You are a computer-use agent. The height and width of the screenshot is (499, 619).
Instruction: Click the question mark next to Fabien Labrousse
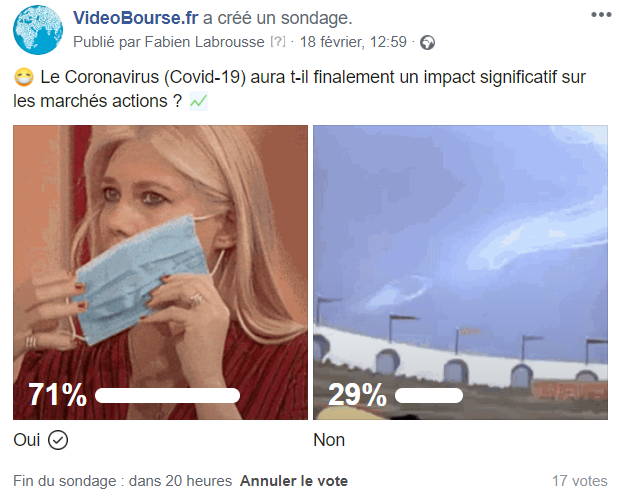278,41
